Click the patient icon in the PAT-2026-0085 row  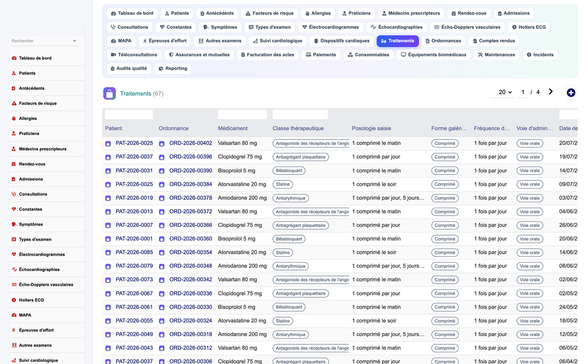[x=108, y=253]
